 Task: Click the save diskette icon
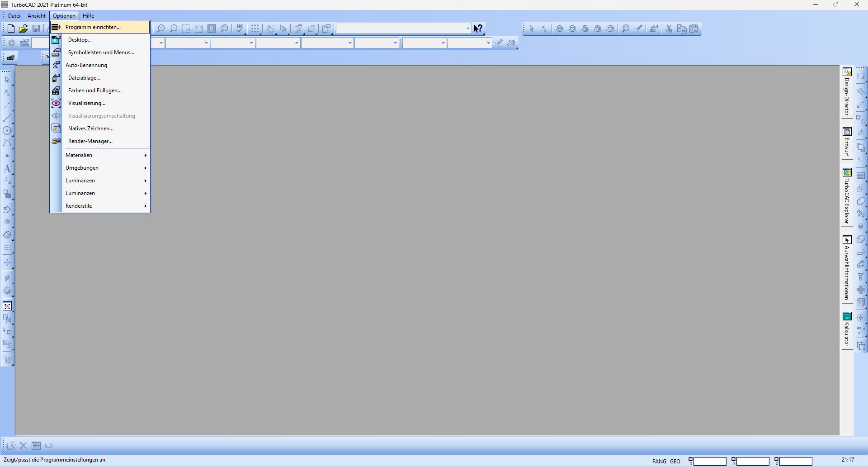36,29
